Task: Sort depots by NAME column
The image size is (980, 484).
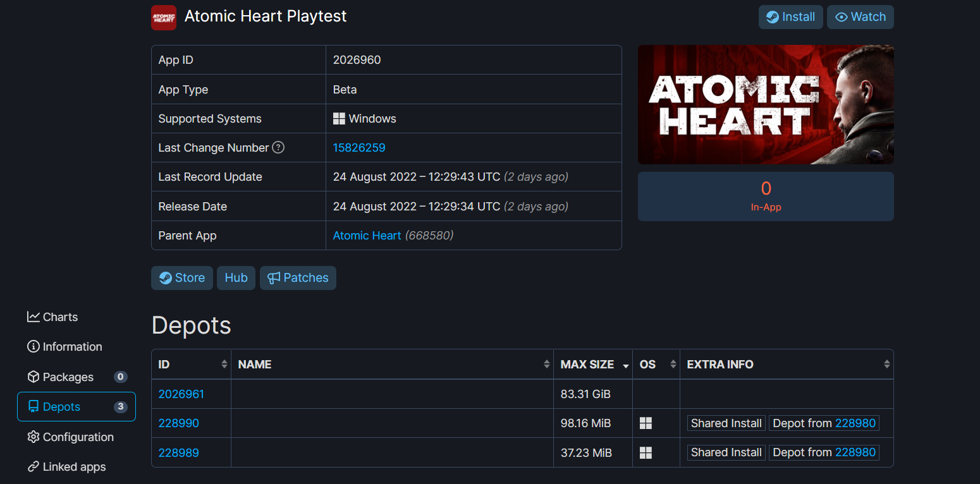Action: [x=392, y=365]
